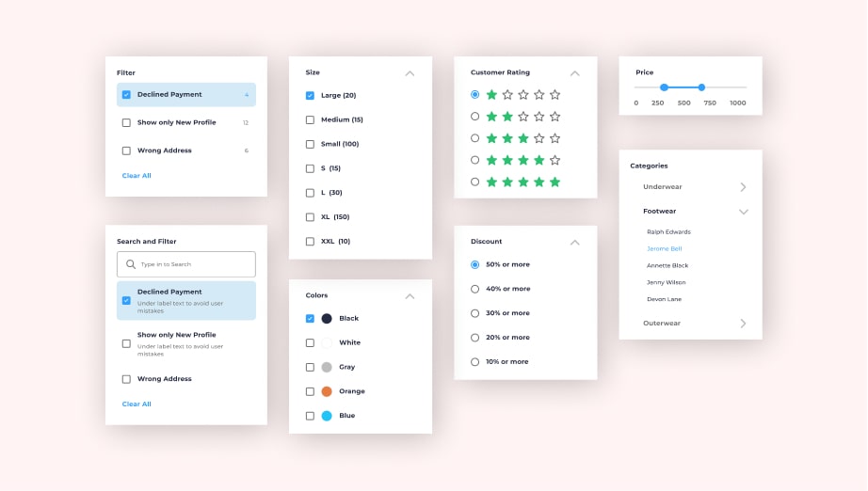868x491 pixels.
Task: Select the one-star rating radio button
Action: [475, 95]
